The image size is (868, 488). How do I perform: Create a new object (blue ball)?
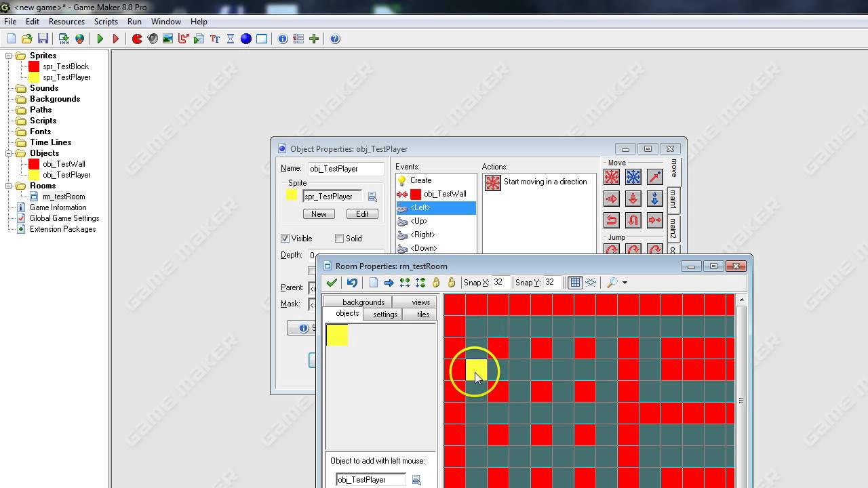[x=246, y=39]
